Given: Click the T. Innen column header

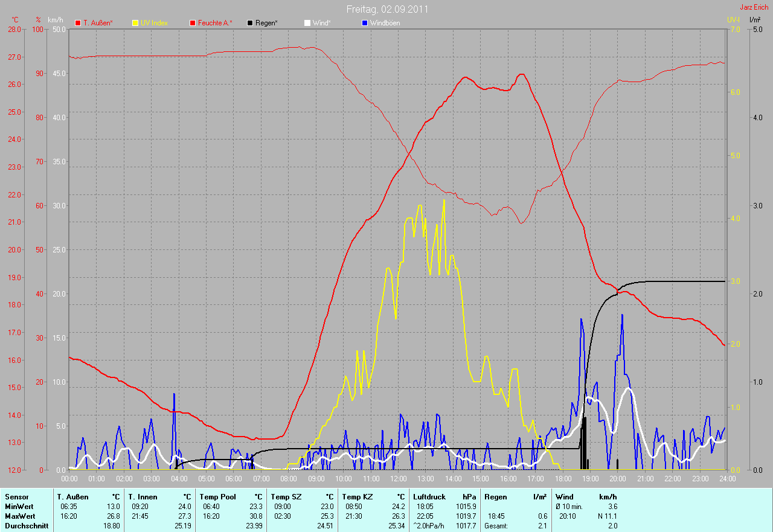Looking at the screenshot, I should click(143, 497).
